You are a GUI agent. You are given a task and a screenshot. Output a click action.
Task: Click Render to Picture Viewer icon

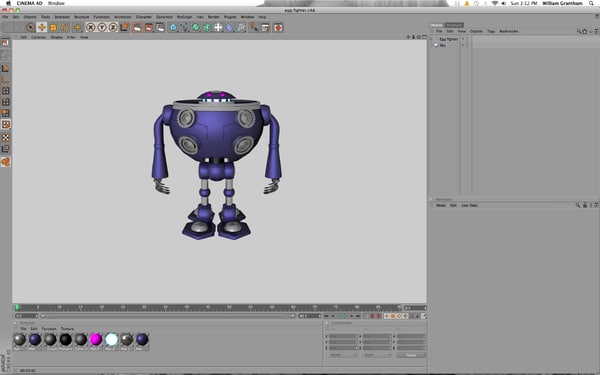click(x=148, y=27)
